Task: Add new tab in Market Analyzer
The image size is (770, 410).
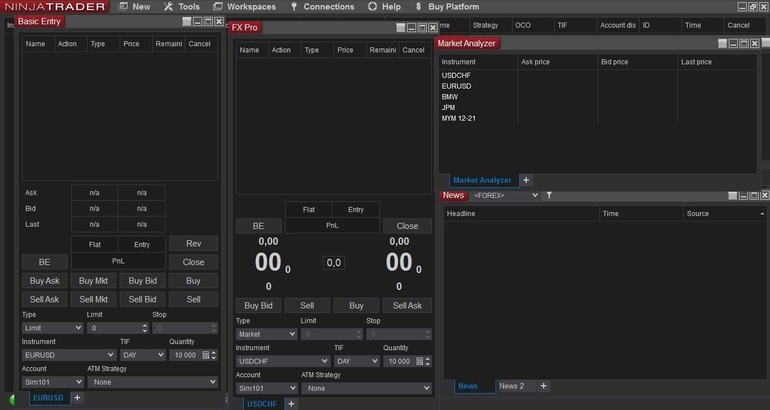Action: [526, 180]
